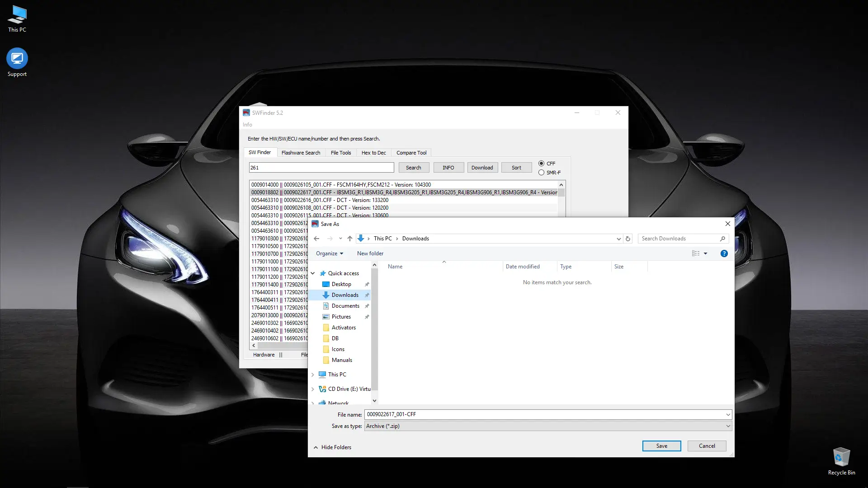Screen dimensions: 868x488
Task: Select the SMR-F radio button
Action: pyautogui.click(x=541, y=173)
